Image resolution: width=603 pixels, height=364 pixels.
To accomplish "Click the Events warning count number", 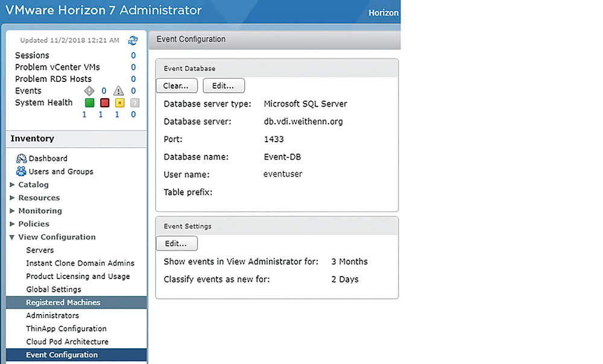I will tap(133, 91).
